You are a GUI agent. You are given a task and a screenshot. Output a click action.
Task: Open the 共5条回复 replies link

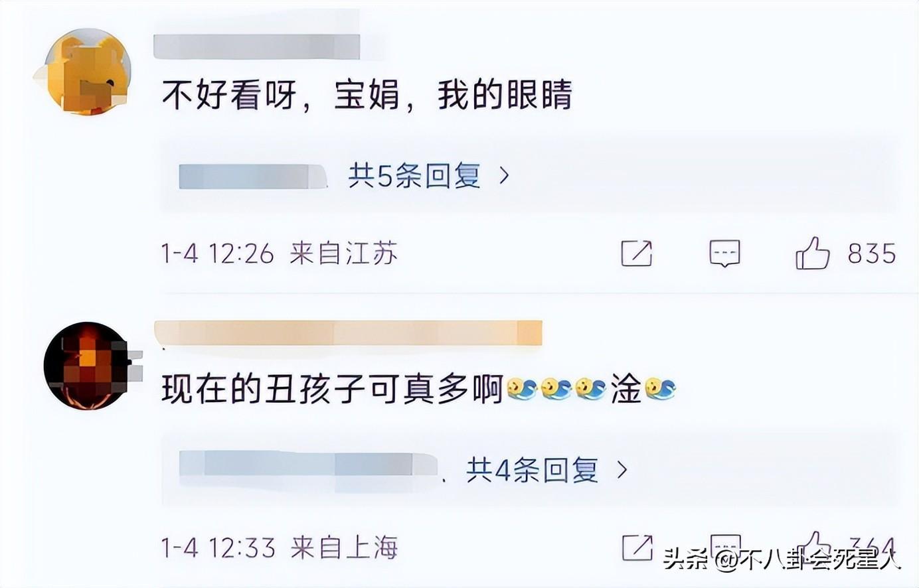click(x=414, y=176)
